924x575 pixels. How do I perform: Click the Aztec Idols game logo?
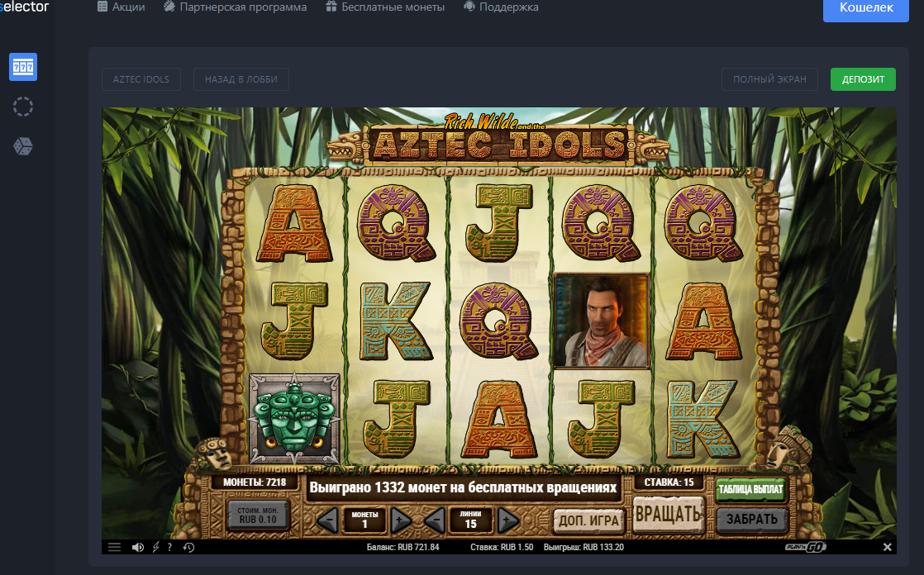[498, 140]
